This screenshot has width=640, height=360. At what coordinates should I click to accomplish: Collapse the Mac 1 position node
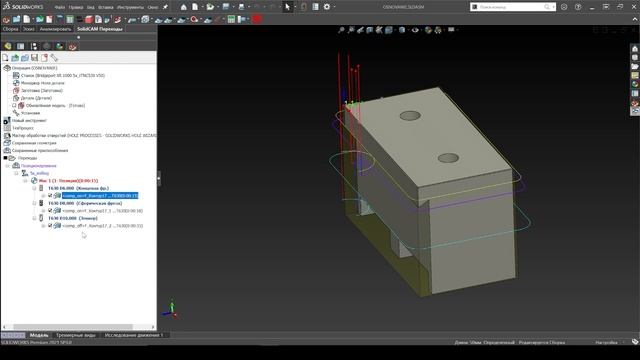point(25,181)
